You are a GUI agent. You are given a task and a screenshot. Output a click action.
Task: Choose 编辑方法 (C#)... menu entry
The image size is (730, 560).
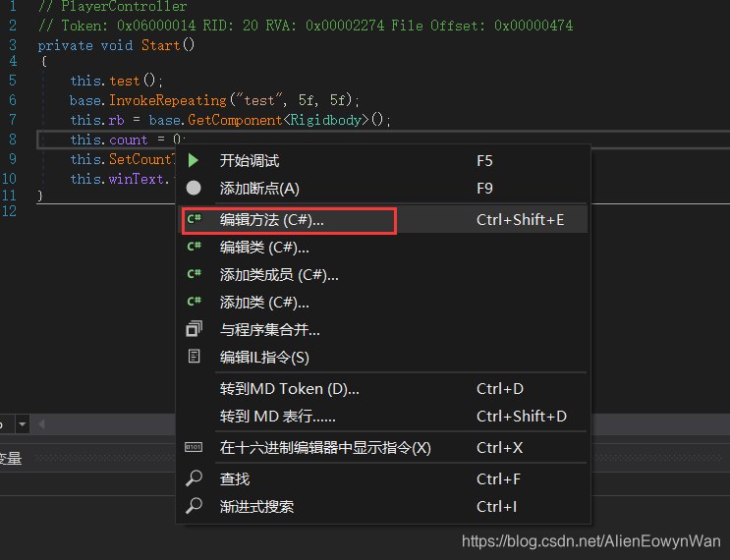[x=383, y=219]
